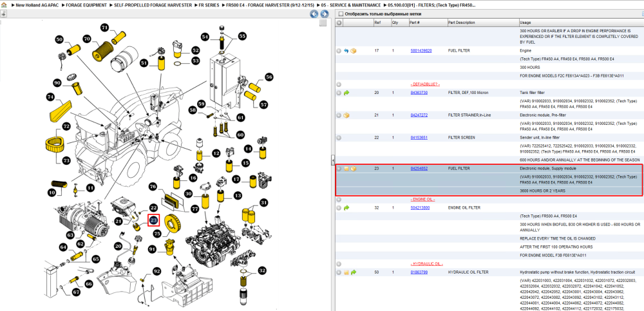Viewport: 644px width, 311px height.
Task: Select callout 51 in the diagram
Action: [144, 63]
